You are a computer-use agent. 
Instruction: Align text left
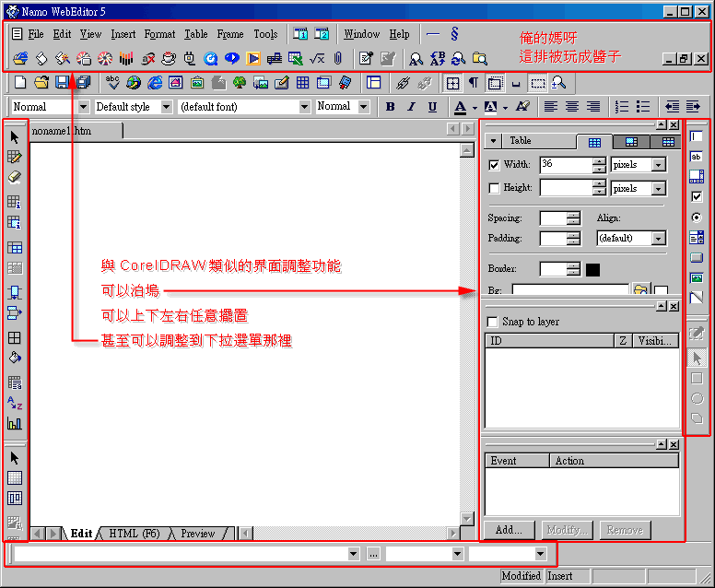point(551,107)
